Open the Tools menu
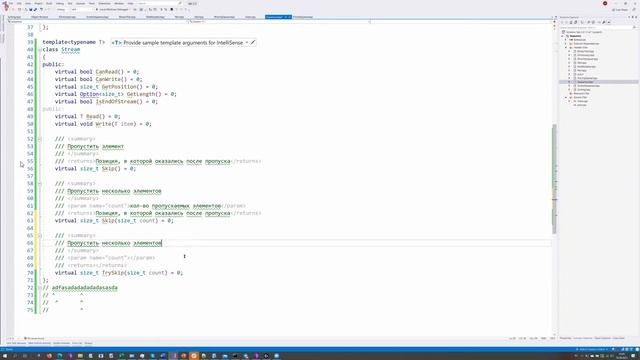The width and height of the screenshot is (640, 360). [x=92, y=3]
